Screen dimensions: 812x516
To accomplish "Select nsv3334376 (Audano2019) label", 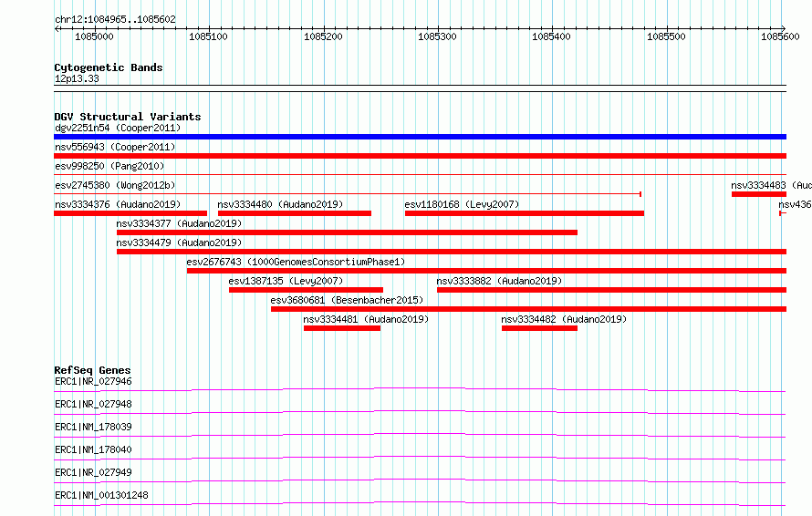I will coord(118,204).
